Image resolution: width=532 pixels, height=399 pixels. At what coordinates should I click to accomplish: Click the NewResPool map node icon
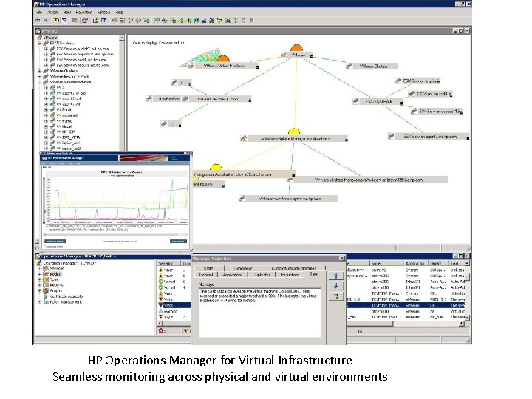coord(149,99)
